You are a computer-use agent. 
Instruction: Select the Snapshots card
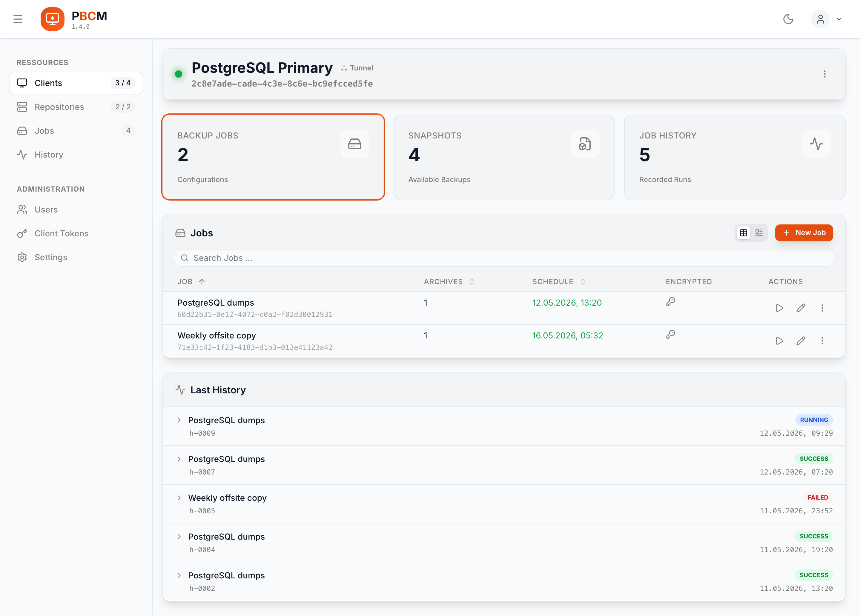coord(503,157)
